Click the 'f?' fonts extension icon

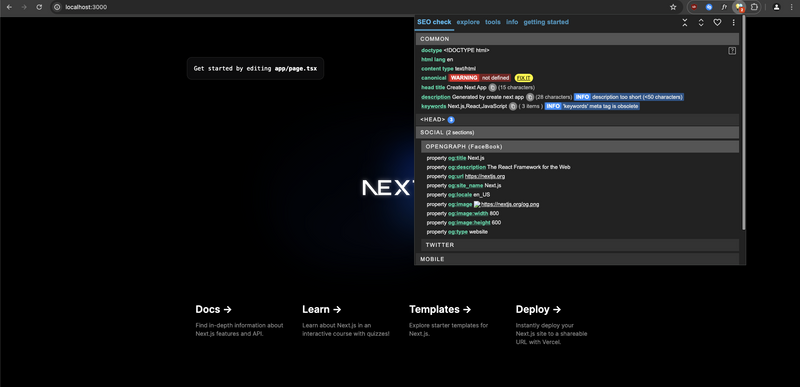click(x=724, y=7)
